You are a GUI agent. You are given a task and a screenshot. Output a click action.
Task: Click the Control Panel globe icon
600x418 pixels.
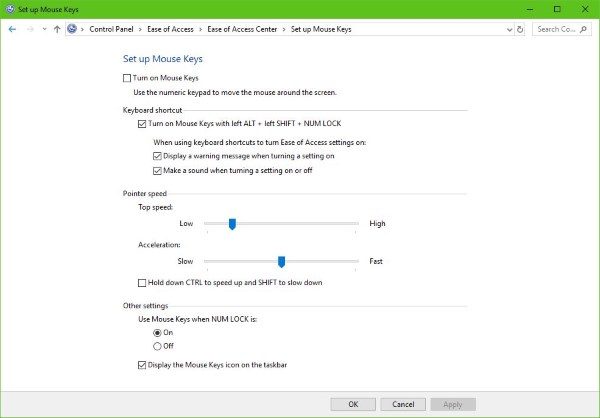(72, 29)
